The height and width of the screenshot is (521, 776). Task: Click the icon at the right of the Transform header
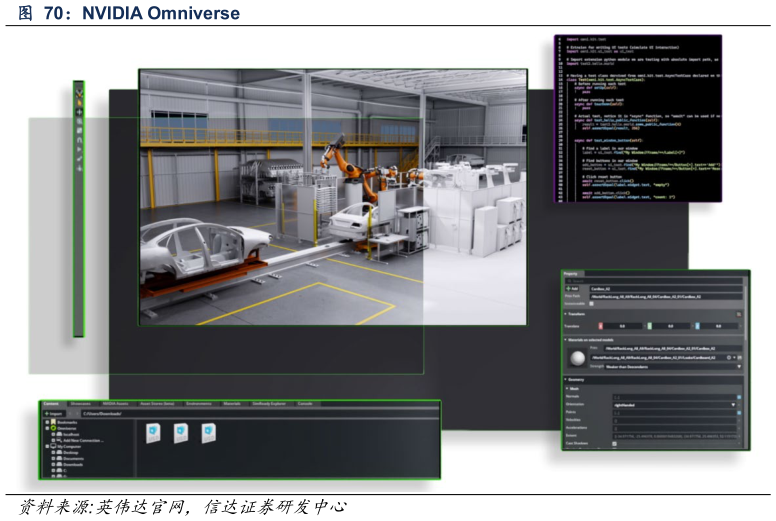tap(739, 314)
